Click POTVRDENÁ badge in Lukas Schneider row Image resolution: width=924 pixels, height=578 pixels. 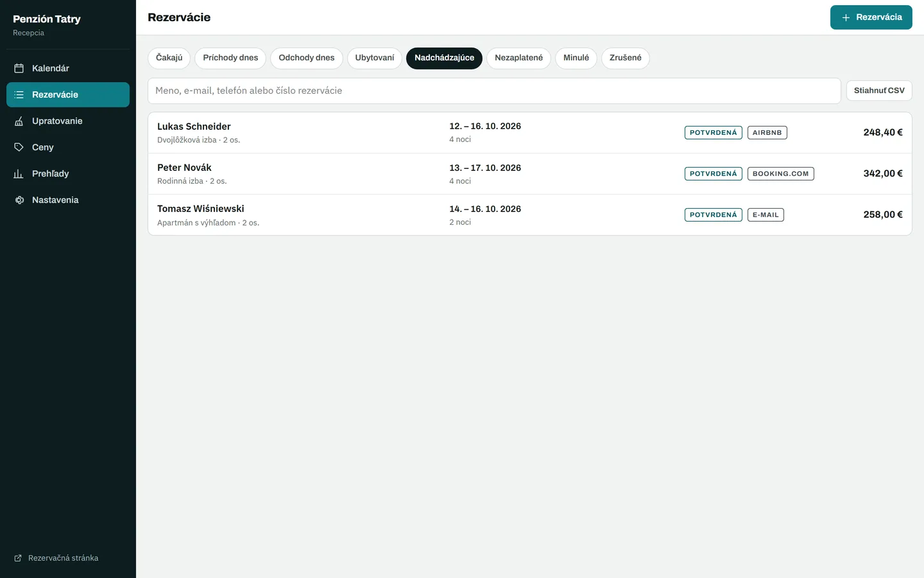point(714,133)
